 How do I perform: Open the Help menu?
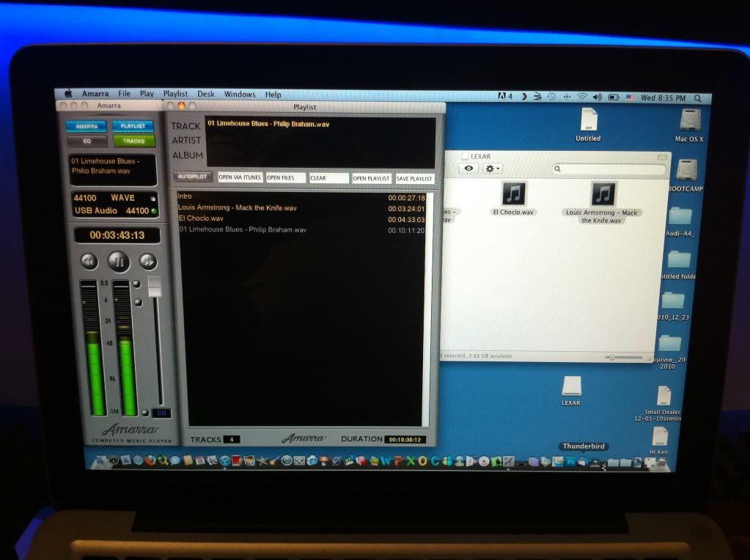(273, 95)
